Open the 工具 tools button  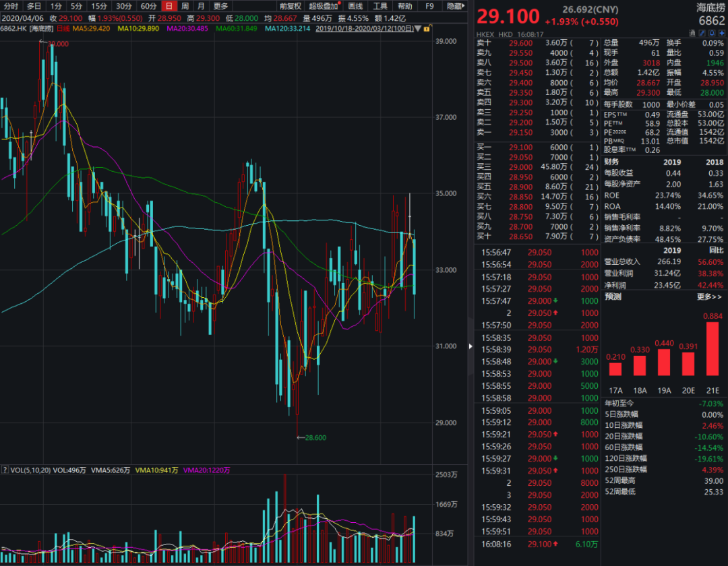point(380,6)
